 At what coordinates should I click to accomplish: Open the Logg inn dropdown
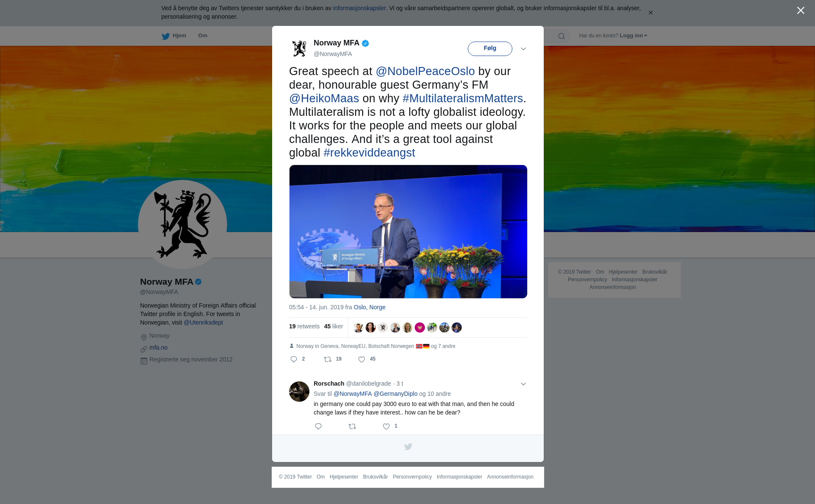(633, 36)
